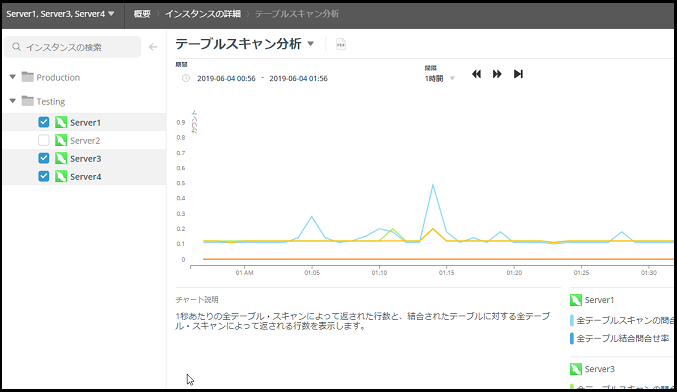Click the dark blue 全テーブル結合問合せ率 swatch

pos(572,338)
